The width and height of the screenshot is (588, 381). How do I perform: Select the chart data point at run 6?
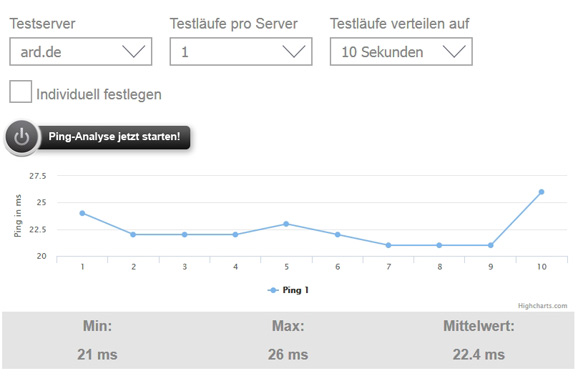click(338, 235)
